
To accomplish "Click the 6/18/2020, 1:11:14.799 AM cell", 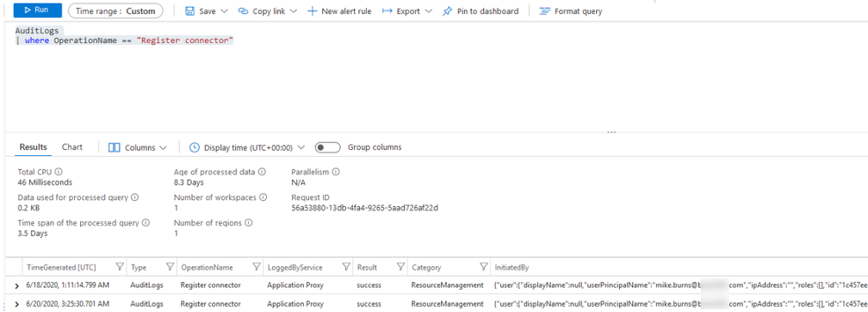I will [67, 286].
